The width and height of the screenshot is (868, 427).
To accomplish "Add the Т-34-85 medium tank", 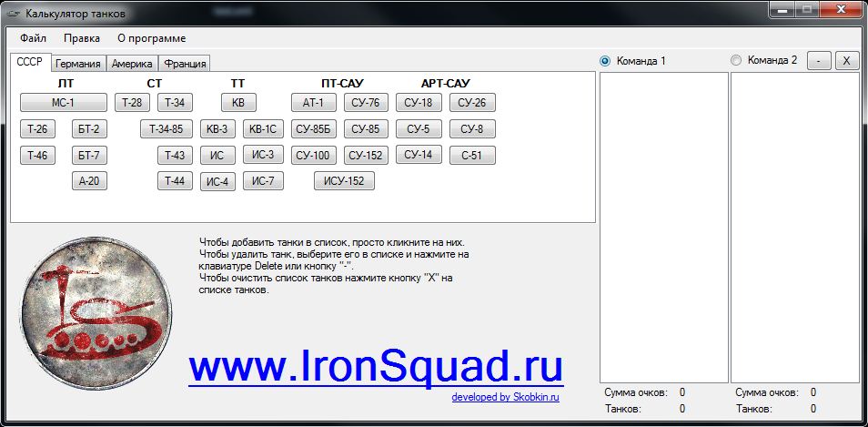I will [x=167, y=128].
